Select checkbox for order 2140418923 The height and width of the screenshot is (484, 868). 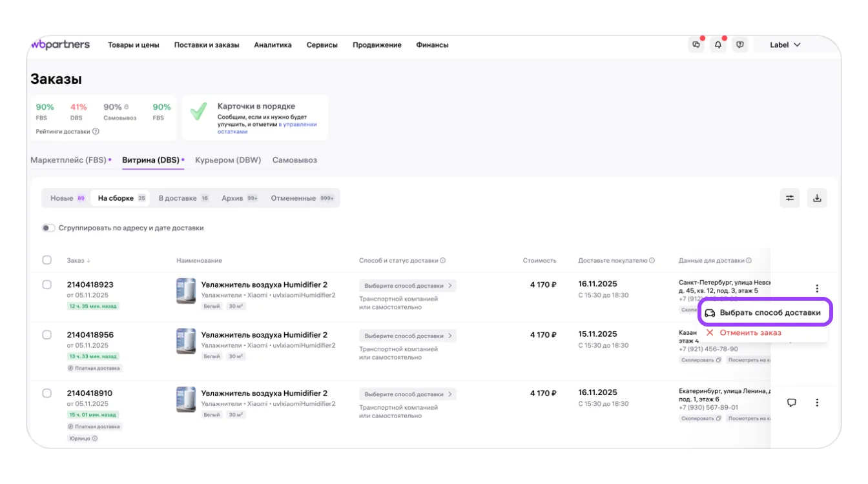pos(46,285)
